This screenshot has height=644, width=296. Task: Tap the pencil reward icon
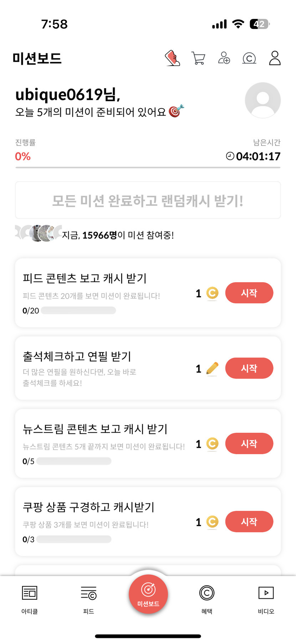tap(212, 369)
